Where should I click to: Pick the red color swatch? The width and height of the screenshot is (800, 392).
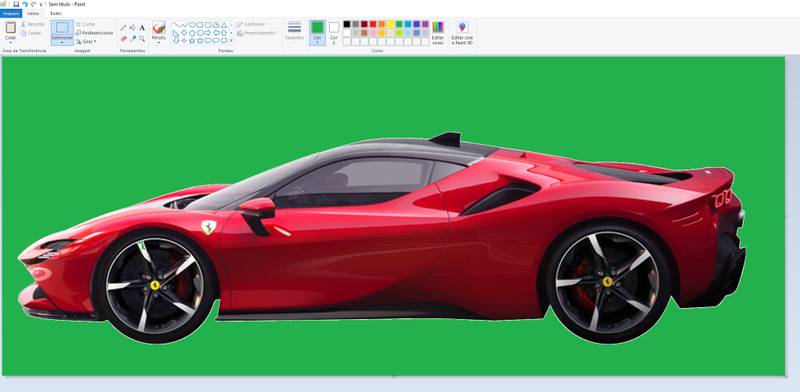click(373, 24)
